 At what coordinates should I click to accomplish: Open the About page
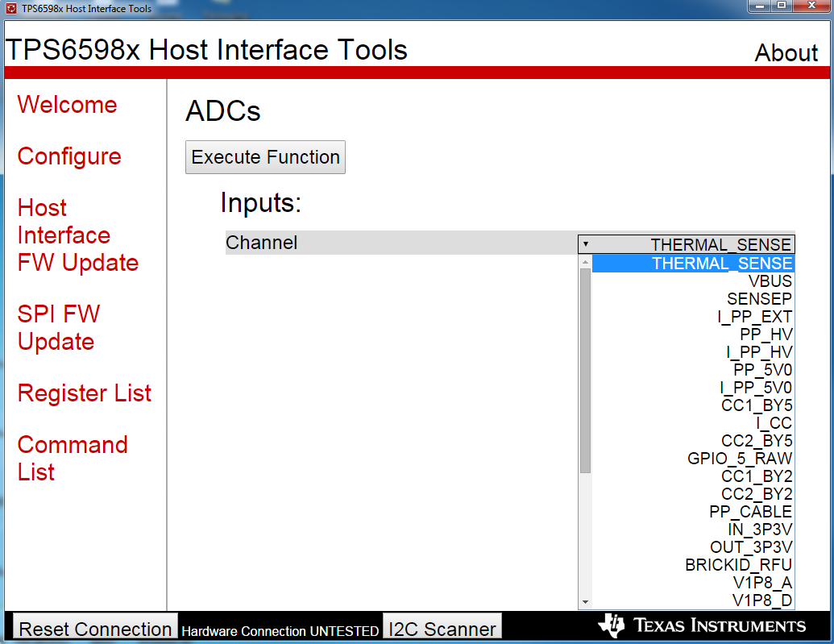786,52
